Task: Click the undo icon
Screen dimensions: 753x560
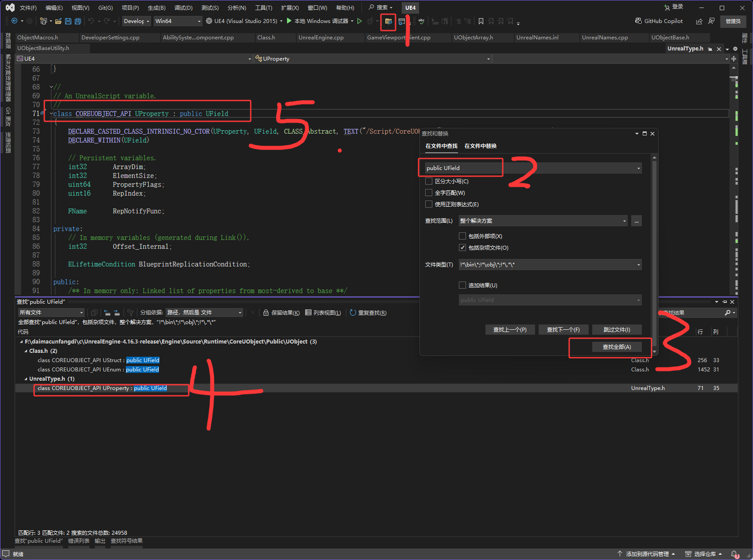Action: (x=91, y=21)
